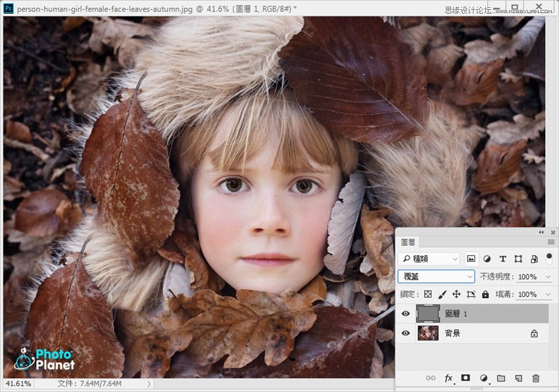Create new fill or adjustment layer
This screenshot has width=559, height=392.
(483, 378)
